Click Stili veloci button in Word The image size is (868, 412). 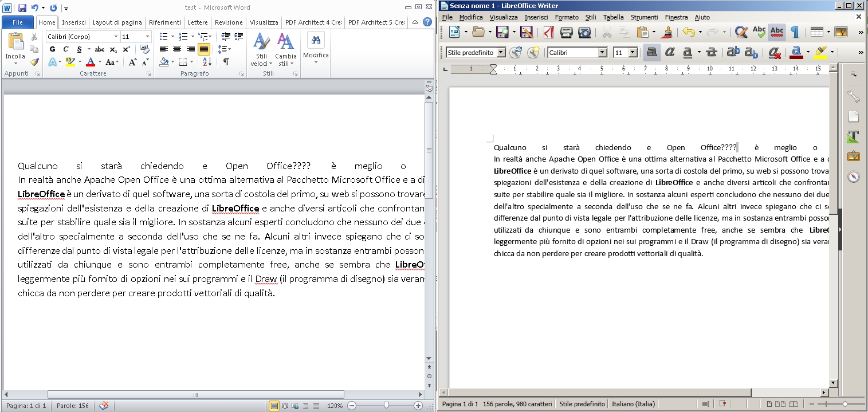point(262,50)
